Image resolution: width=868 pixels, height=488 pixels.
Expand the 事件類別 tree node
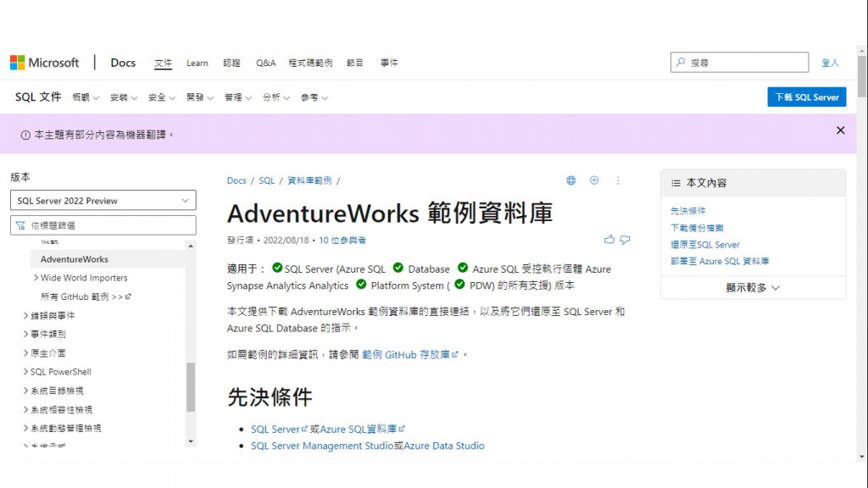[x=25, y=334]
